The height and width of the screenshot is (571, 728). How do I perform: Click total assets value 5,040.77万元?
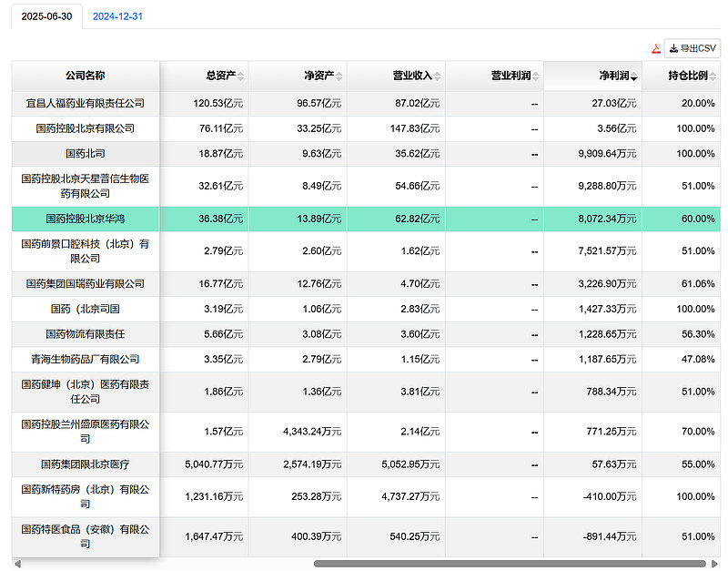(214, 464)
